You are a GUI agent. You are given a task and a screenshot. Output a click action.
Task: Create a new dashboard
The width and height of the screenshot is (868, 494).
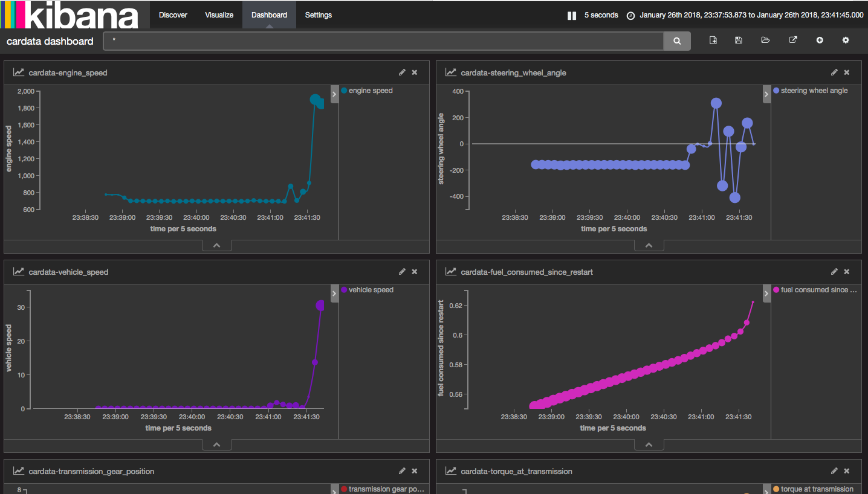tap(713, 40)
